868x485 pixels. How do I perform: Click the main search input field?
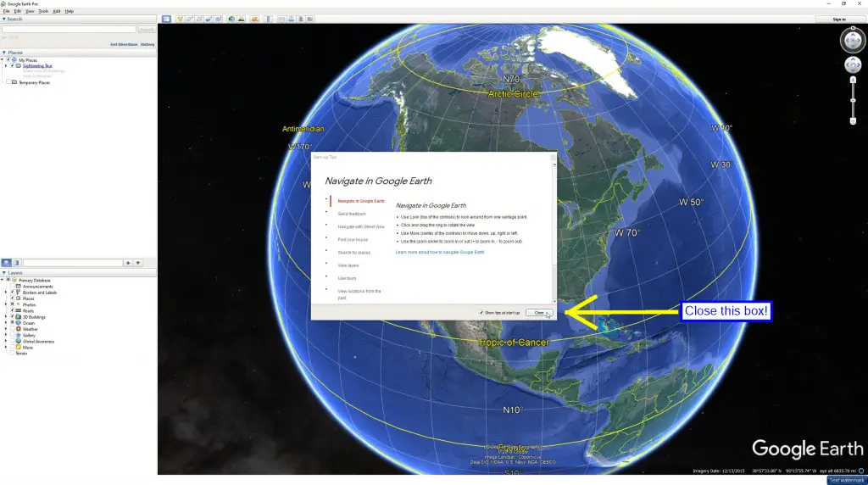(x=69, y=30)
